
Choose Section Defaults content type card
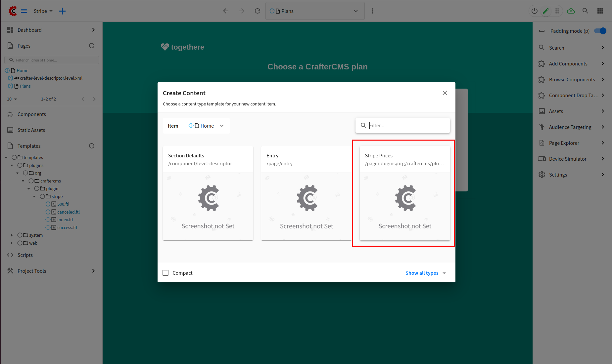(208, 193)
